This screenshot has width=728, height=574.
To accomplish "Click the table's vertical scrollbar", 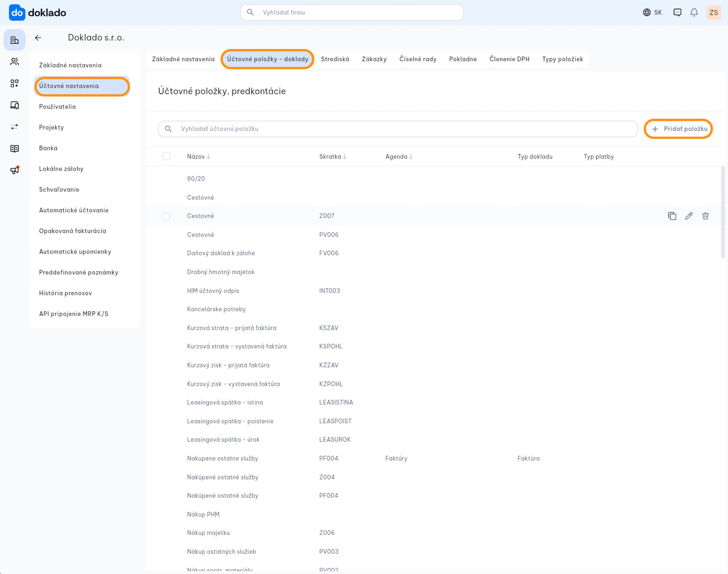I will [723, 212].
